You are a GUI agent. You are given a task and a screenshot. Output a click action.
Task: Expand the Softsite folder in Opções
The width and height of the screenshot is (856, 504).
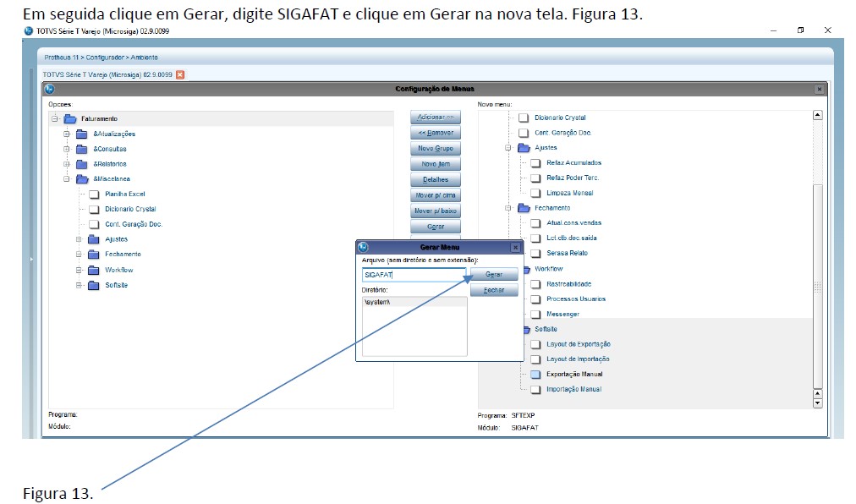tap(79, 285)
